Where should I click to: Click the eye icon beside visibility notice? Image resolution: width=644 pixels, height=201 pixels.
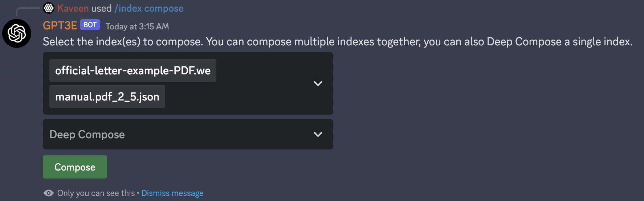tap(49, 193)
